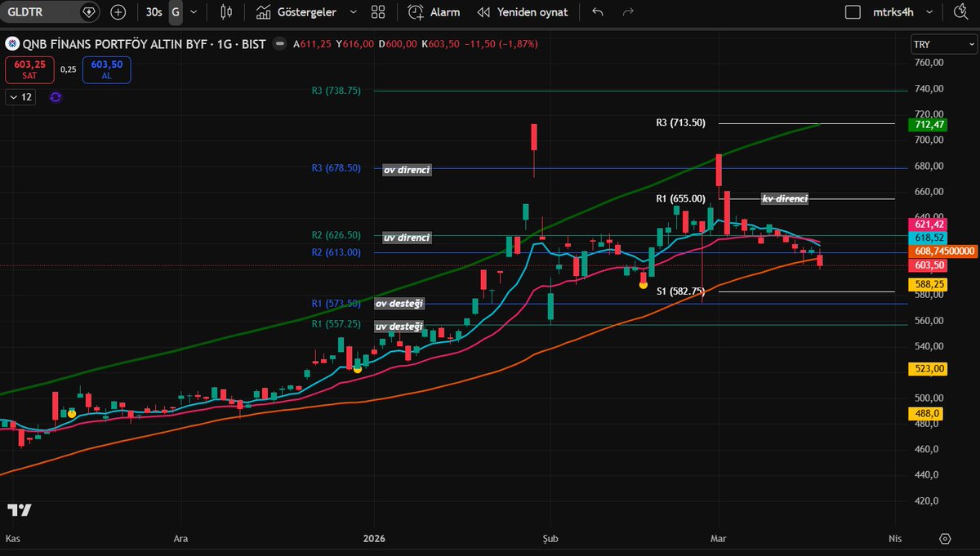Expand the favorite indicators dropdown arrow
980x556 pixels.
tap(353, 12)
